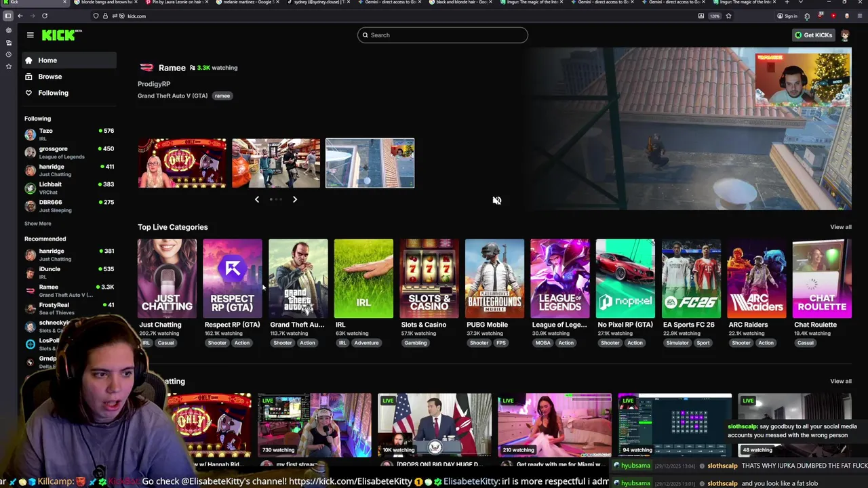This screenshot has width=868, height=488.
Task: Open the Firefox application menu icon
Action: click(859, 16)
